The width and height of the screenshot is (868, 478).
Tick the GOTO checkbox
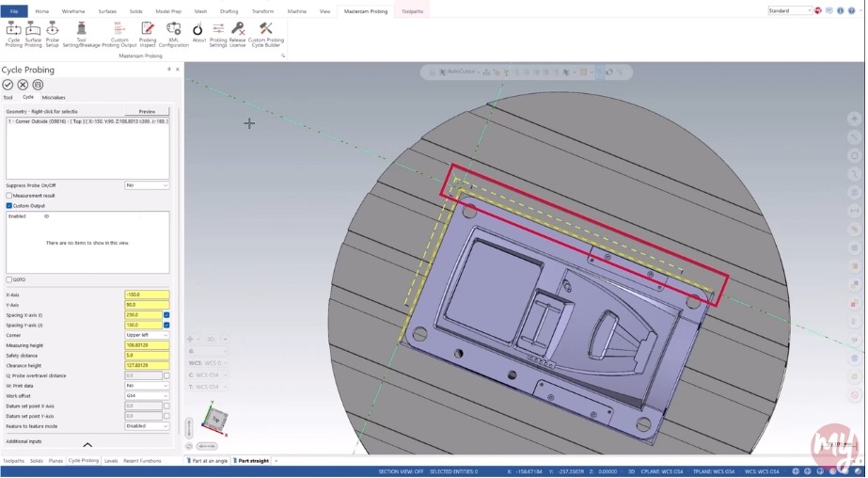9,279
